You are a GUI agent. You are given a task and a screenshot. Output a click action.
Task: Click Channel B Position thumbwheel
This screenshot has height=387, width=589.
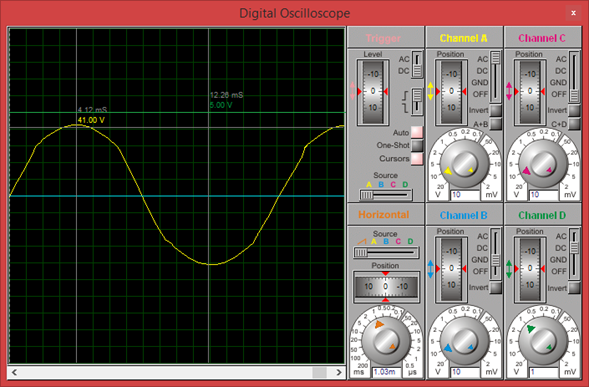[451, 269]
